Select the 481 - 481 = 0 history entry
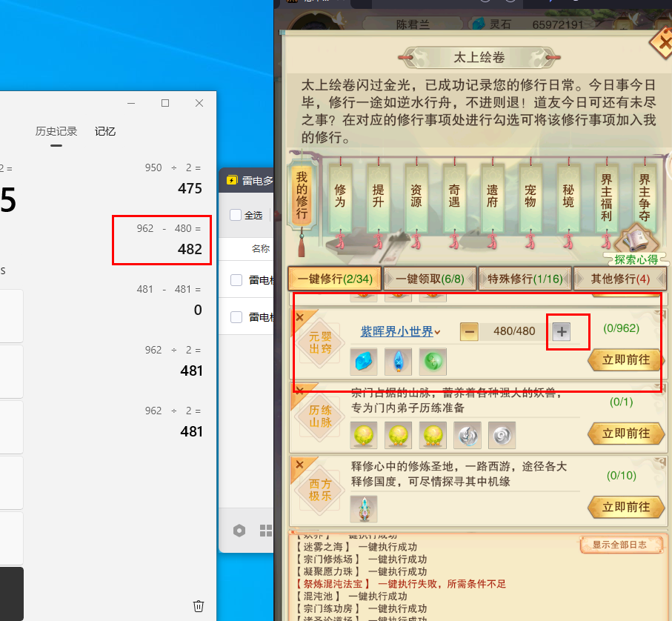 (x=168, y=300)
